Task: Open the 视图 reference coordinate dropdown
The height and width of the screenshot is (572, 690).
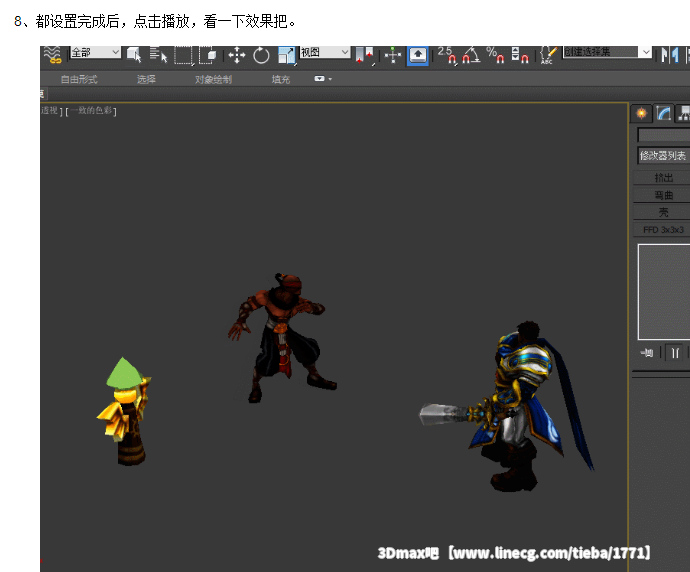Action: (325, 52)
